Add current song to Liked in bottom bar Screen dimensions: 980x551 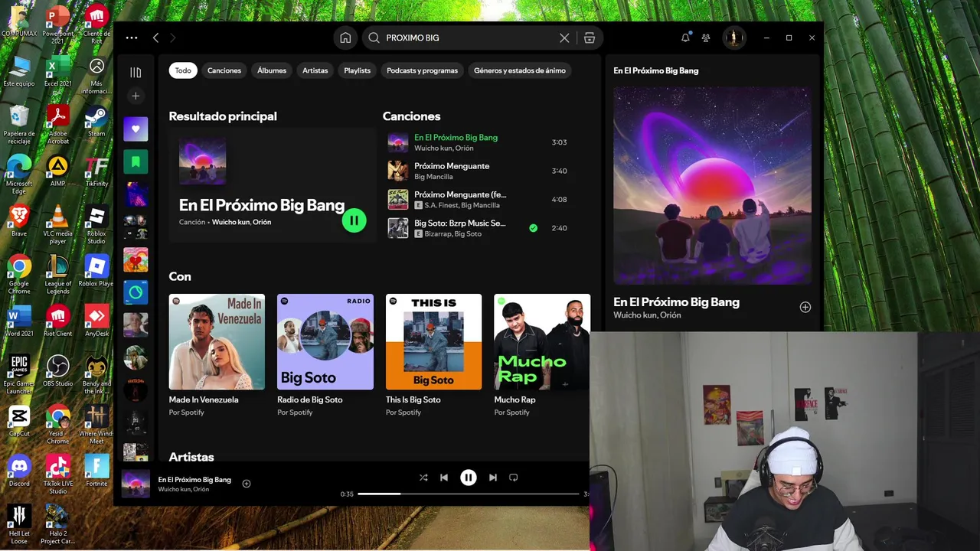(x=247, y=484)
